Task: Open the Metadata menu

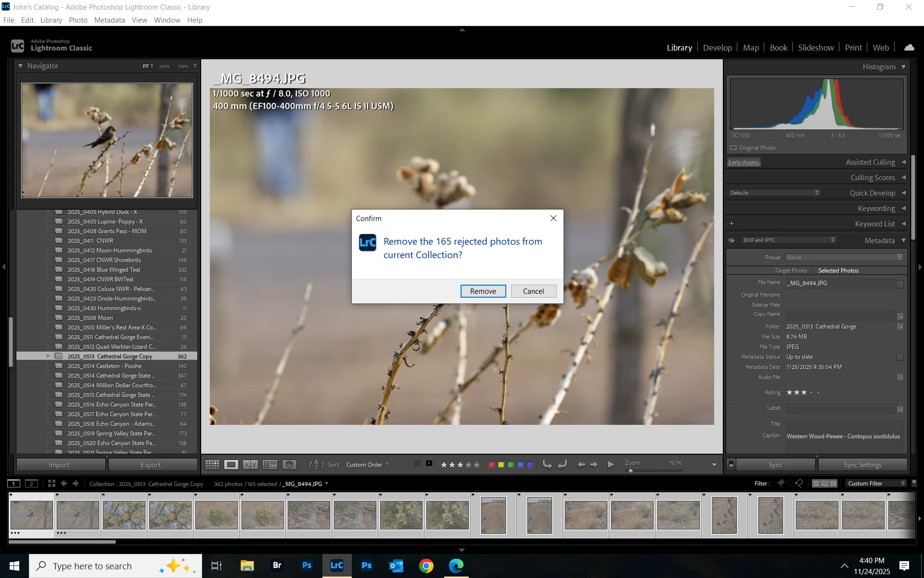Action: tap(109, 20)
